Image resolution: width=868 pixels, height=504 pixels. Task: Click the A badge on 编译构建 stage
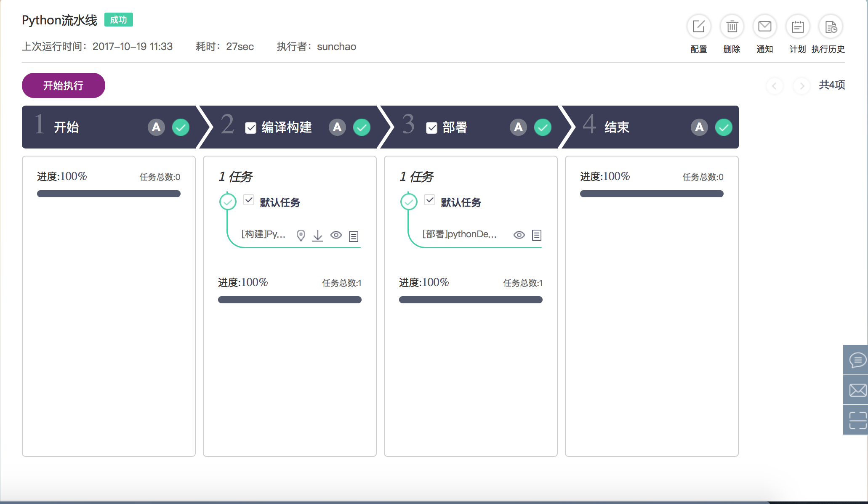337,127
